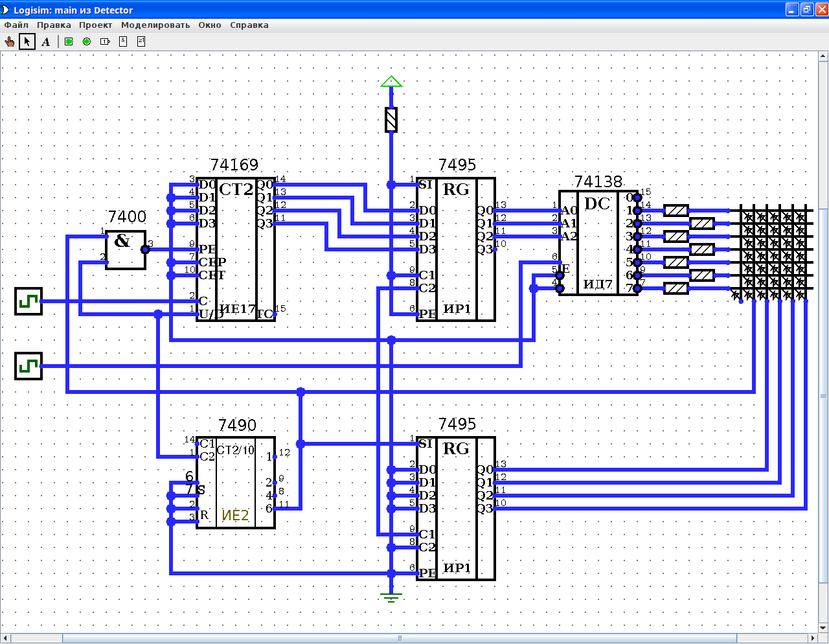829x644 pixels.
Task: Pick the output pin tool
Action: (87, 41)
